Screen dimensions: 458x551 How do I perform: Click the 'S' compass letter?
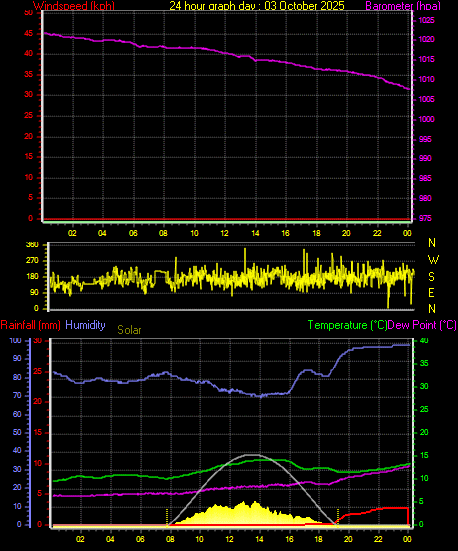tap(431, 277)
